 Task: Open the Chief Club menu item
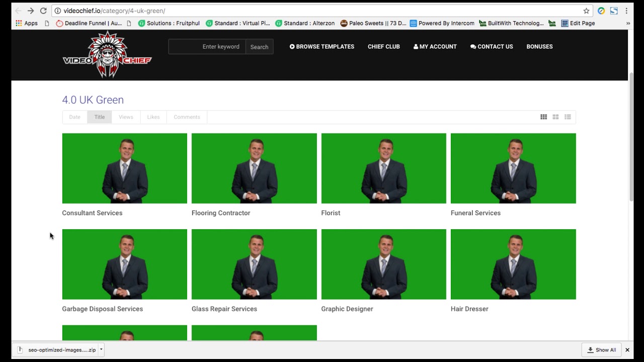click(384, 46)
